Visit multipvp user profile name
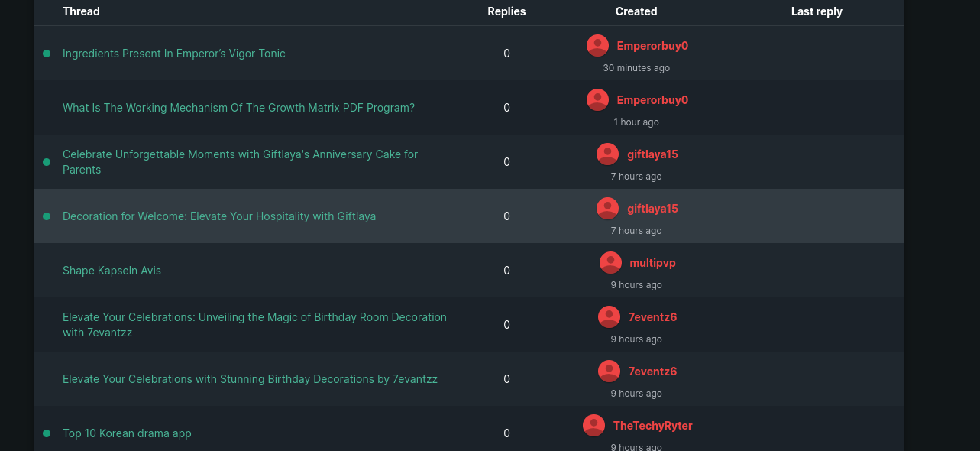This screenshot has width=980, height=451. (652, 263)
